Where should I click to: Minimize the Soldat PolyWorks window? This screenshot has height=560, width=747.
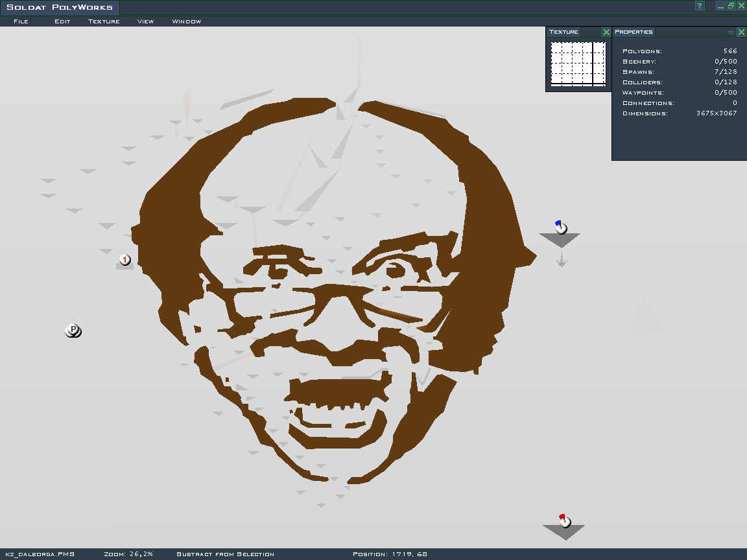point(720,6)
